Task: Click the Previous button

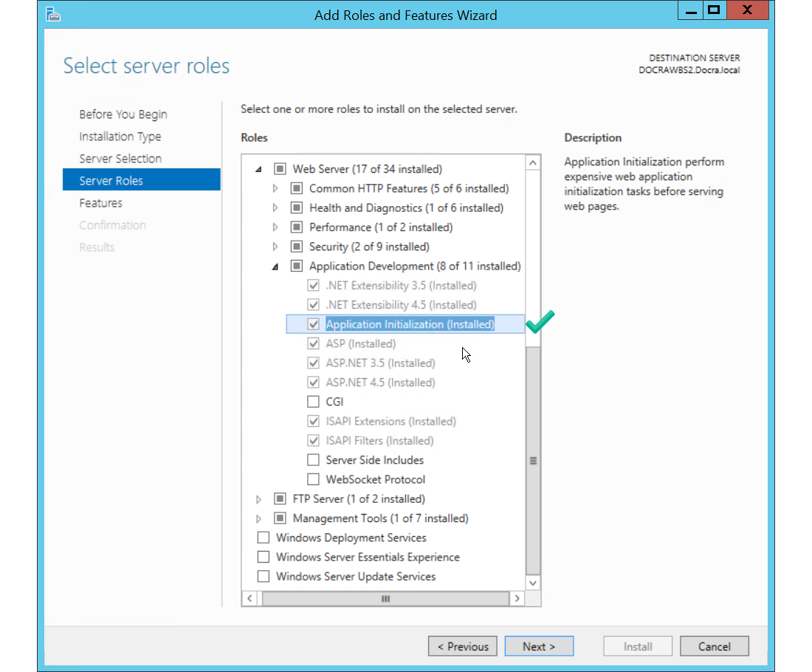Action: 462,646
